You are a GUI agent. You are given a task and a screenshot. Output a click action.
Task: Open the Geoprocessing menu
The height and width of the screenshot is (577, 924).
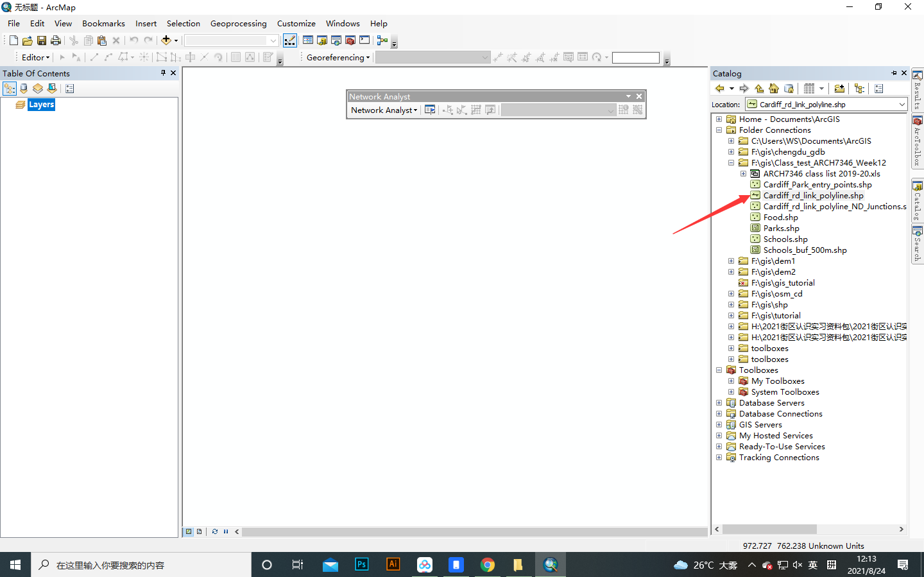[x=239, y=23]
